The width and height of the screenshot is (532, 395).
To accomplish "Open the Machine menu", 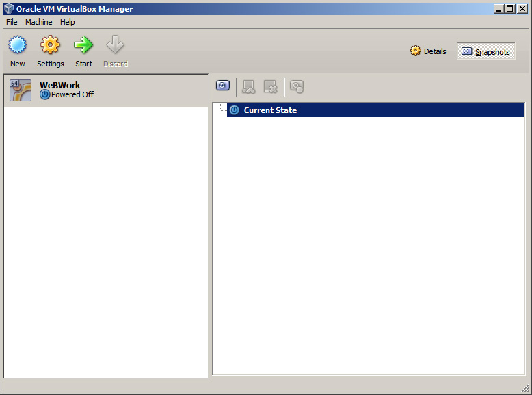I will [x=39, y=22].
